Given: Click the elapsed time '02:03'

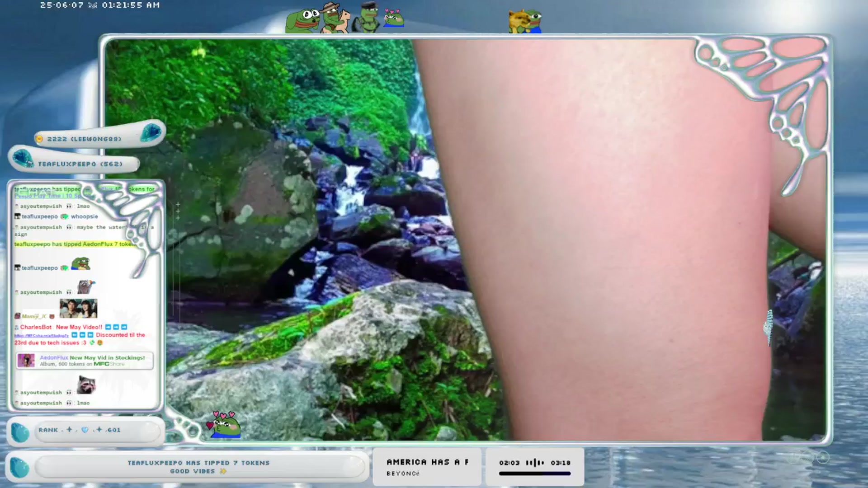Looking at the screenshot, I should [x=509, y=463].
